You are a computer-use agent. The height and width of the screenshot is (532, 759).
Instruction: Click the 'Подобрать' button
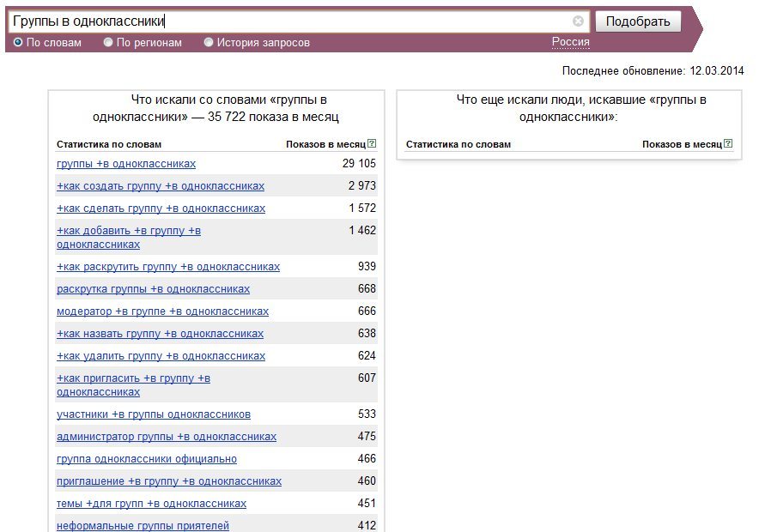[x=638, y=21]
